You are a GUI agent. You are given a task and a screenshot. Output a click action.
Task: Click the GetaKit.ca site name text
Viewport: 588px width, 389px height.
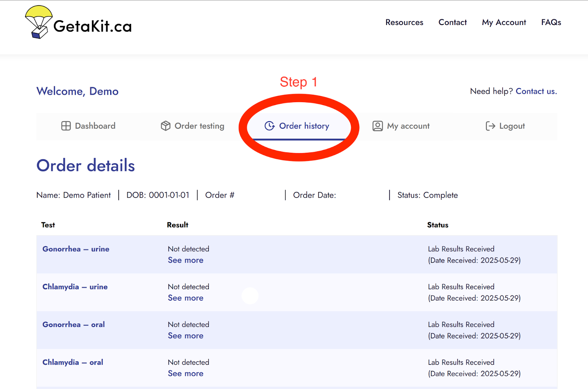pos(93,26)
